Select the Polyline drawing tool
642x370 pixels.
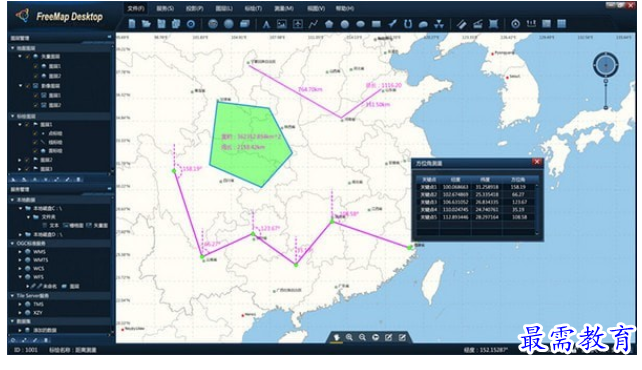click(313, 24)
